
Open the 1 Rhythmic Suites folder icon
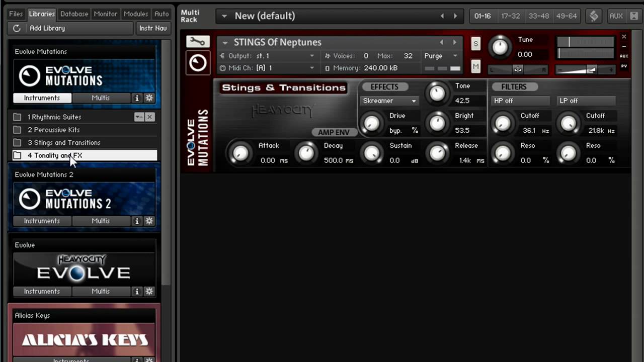pyautogui.click(x=18, y=117)
